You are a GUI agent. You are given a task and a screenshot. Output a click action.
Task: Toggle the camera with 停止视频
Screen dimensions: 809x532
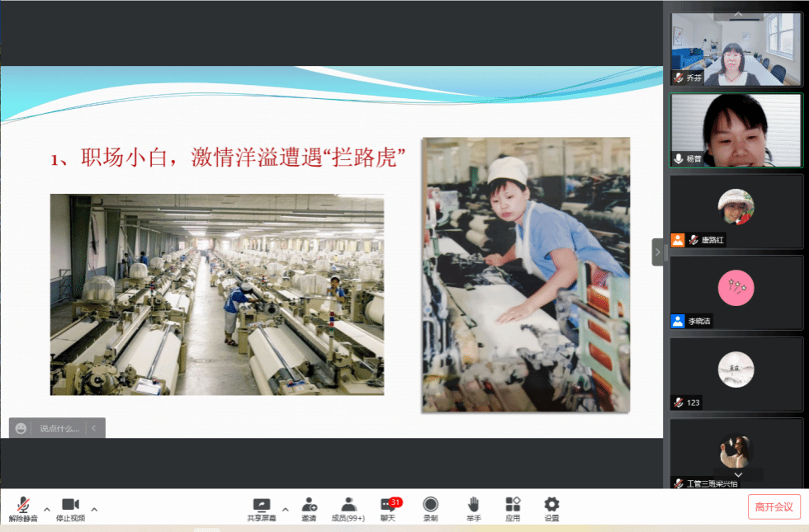point(70,506)
